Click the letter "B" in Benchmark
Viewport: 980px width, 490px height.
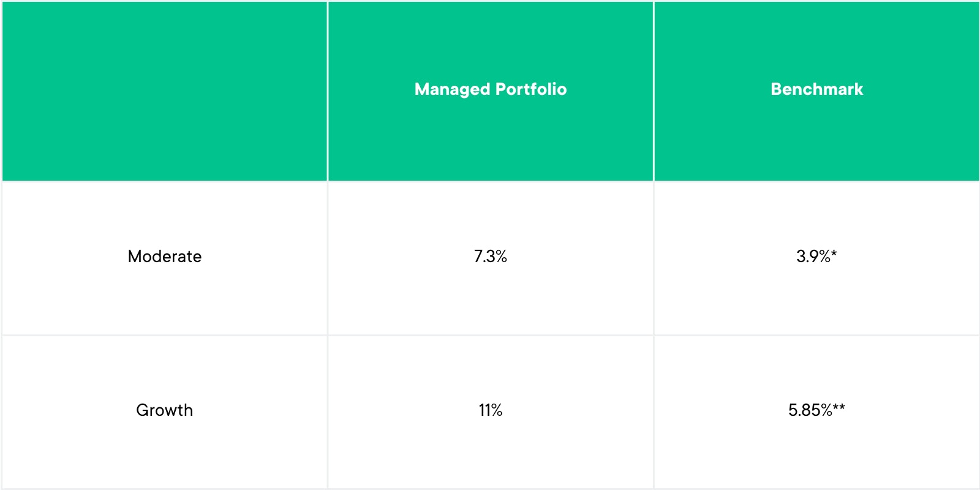tap(776, 89)
